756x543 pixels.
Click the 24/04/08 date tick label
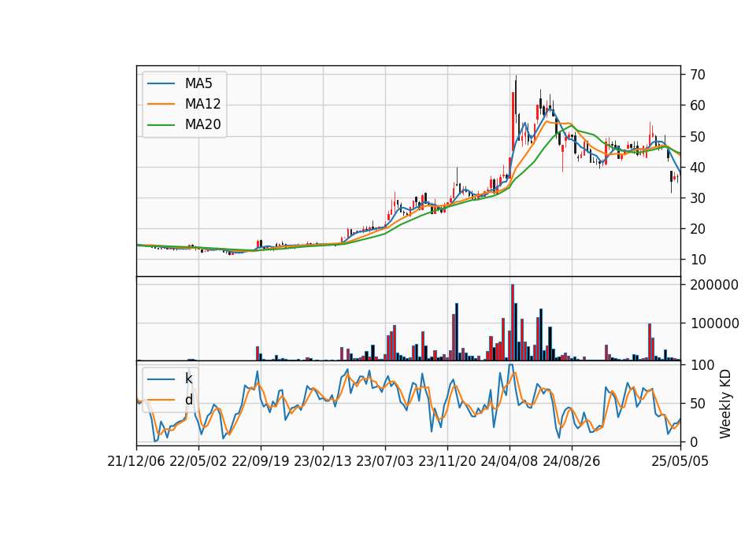(x=510, y=461)
